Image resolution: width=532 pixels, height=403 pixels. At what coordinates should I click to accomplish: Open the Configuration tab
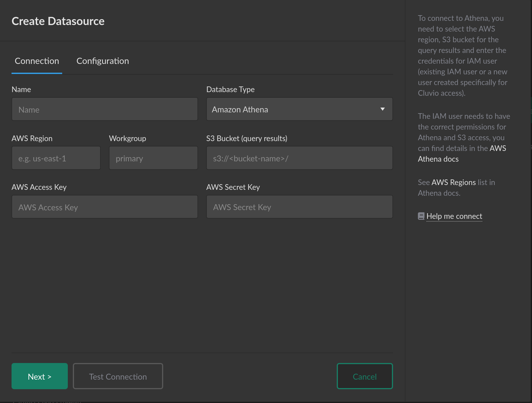tap(103, 61)
